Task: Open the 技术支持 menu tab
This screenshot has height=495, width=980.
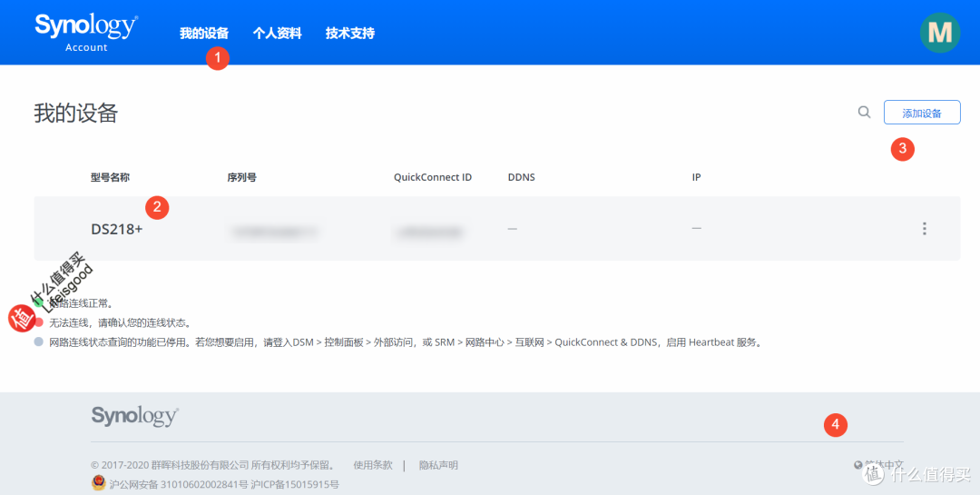Action: click(x=350, y=34)
